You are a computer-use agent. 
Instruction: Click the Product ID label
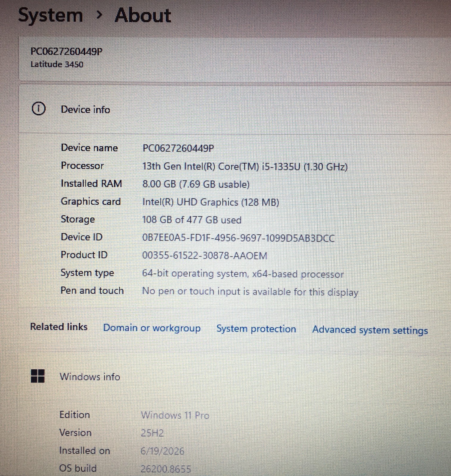click(x=84, y=255)
